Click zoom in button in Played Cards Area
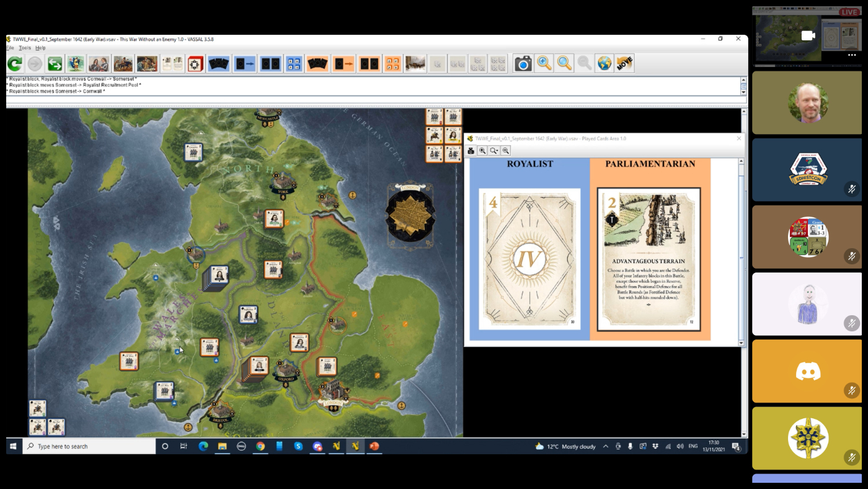868x489 pixels. click(x=482, y=151)
